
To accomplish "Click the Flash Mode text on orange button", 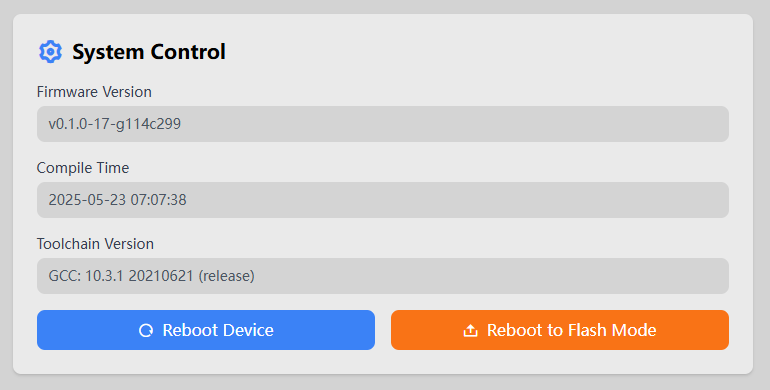I will click(x=612, y=330).
